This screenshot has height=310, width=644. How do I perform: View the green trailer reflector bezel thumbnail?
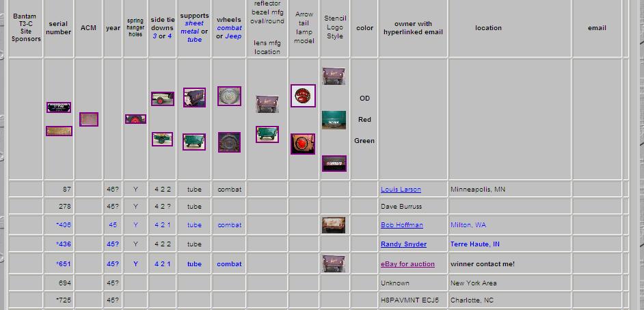click(267, 134)
